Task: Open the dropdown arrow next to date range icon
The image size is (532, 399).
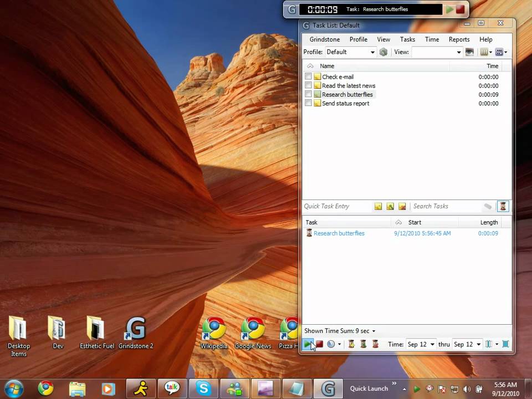Action: pos(497,344)
